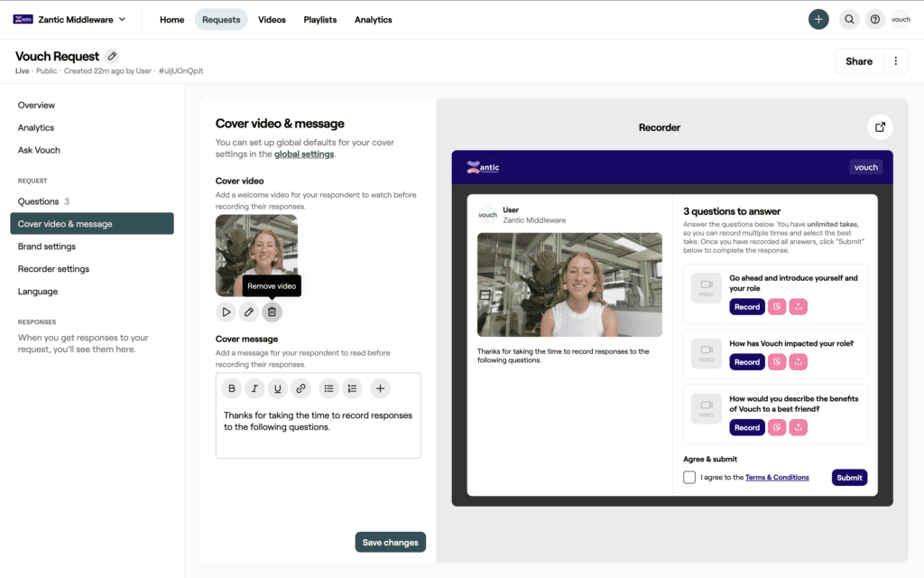Click the "Agree & submit" label
Image resolution: width=924 pixels, height=578 pixels.
710,459
